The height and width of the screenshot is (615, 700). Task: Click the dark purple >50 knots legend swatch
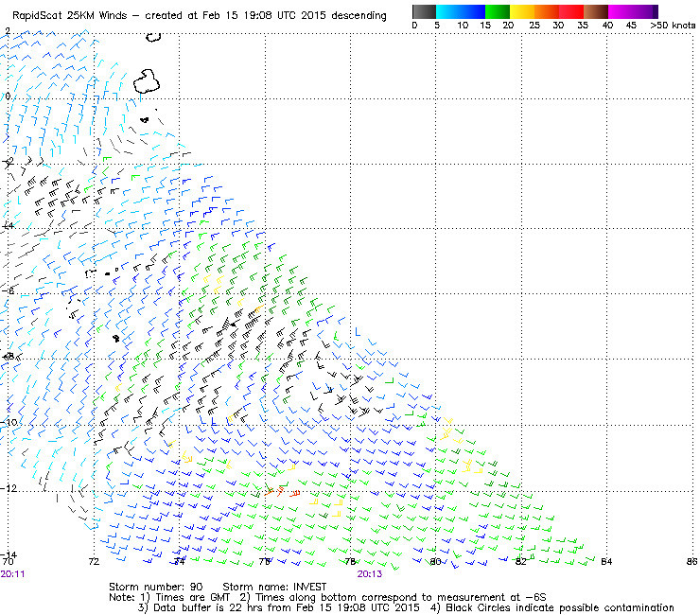(656, 11)
